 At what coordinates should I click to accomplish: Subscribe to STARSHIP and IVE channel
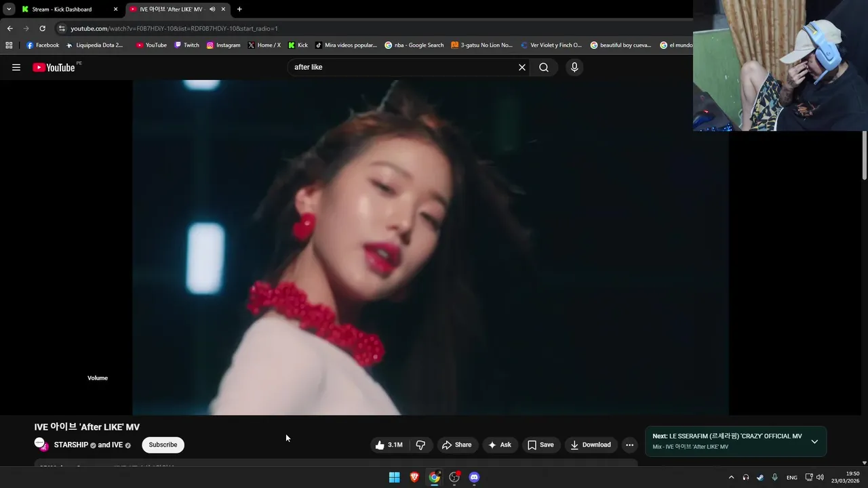click(163, 445)
